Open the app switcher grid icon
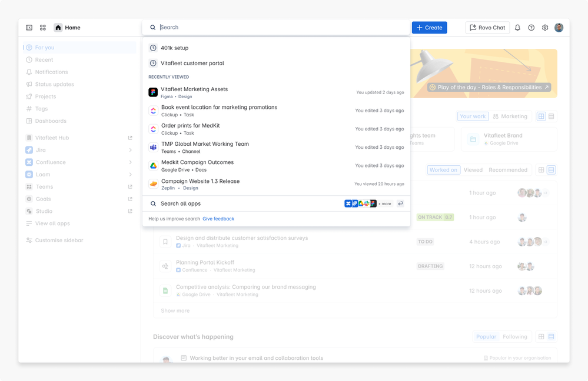Screen dimensions: 588x381 point(43,28)
